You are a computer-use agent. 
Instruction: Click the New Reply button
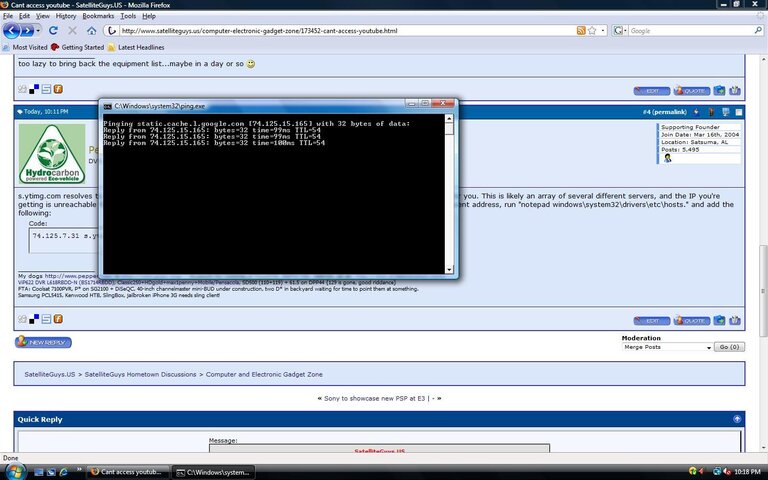point(43,342)
